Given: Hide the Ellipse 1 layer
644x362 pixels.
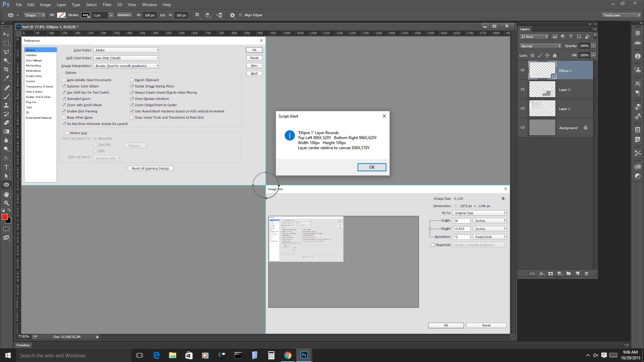Looking at the screenshot, I should [x=523, y=70].
